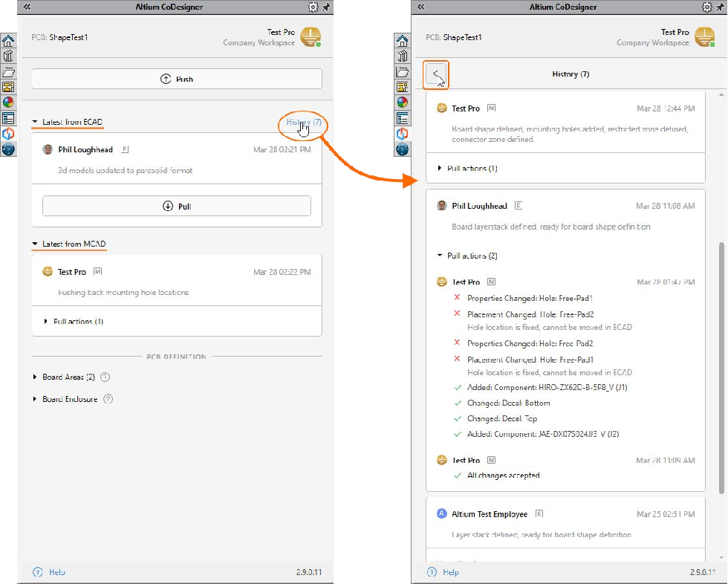Open the folder icon beside the History panel
Image resolution: width=728 pixels, height=584 pixels.
click(402, 72)
